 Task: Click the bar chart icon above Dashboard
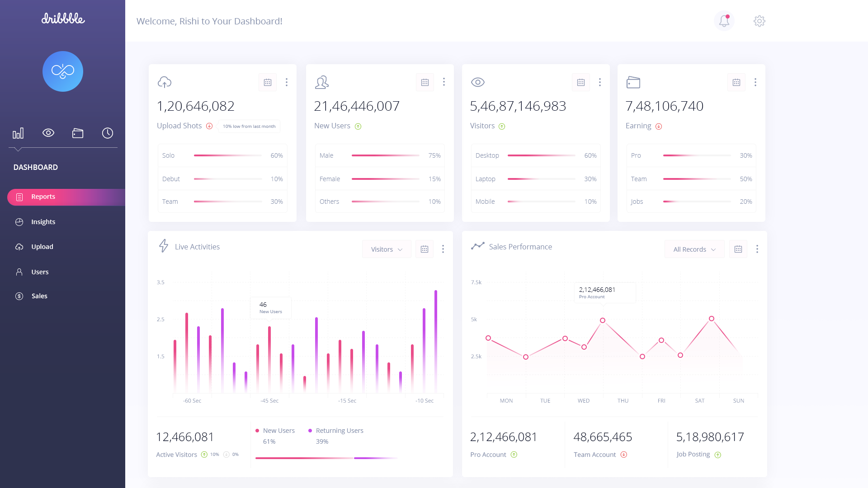pos(19,133)
